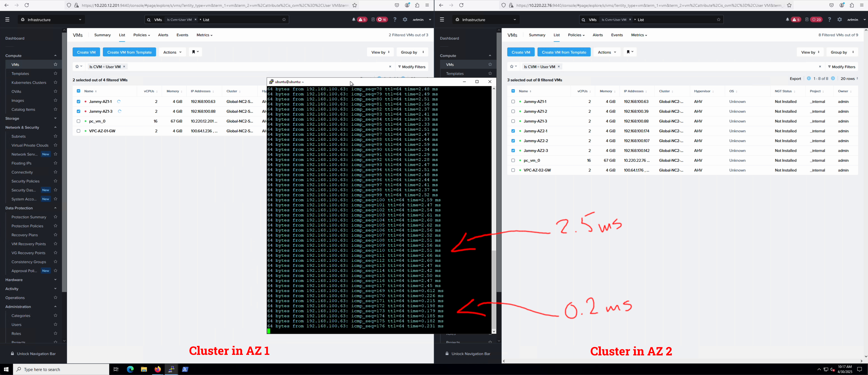Click Modify Filters in AZ 1

pos(412,67)
